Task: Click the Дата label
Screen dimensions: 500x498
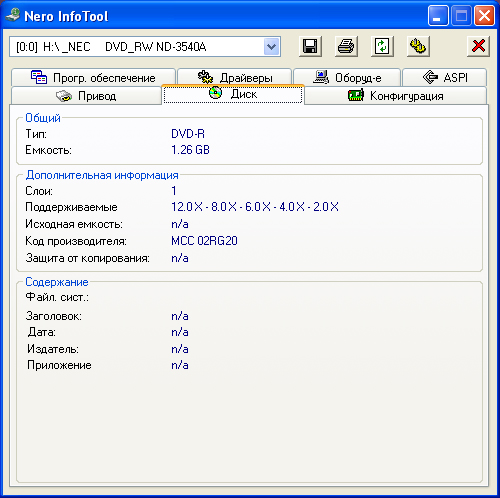Action: [x=42, y=332]
